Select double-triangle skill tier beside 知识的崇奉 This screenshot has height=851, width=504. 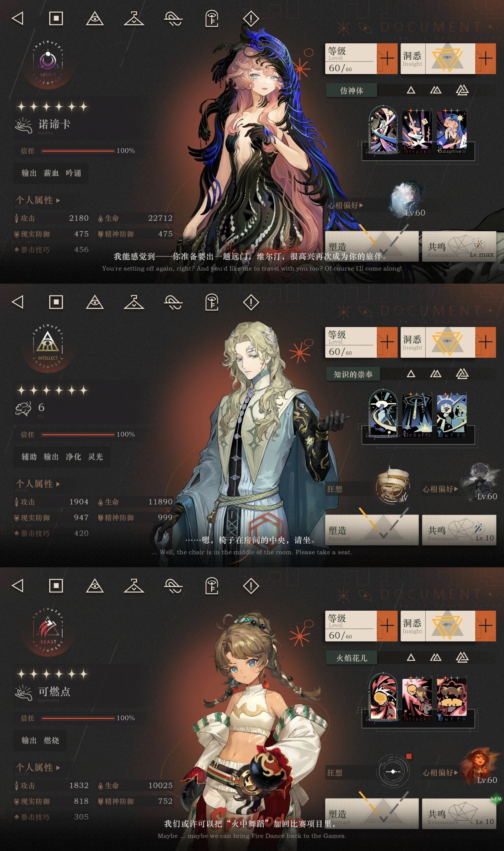coord(435,374)
